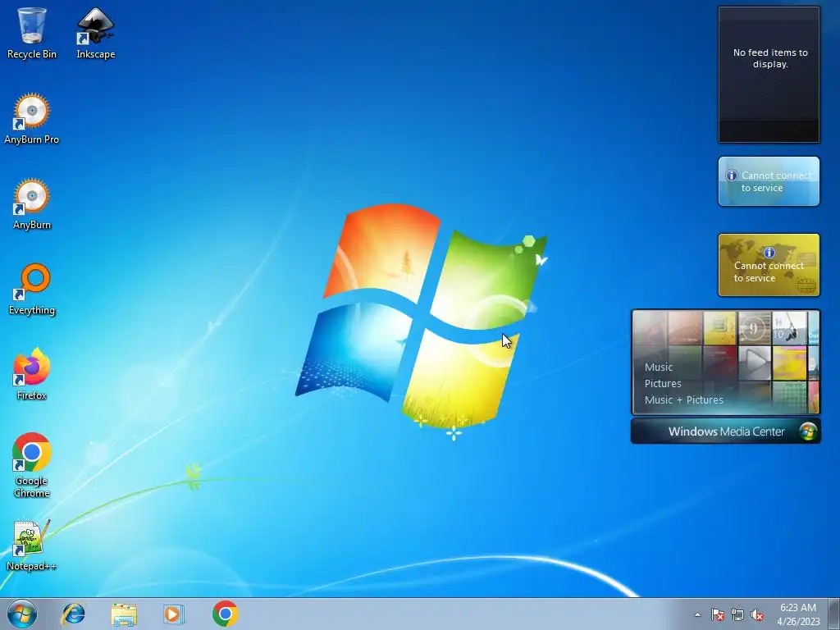Open the Windows Media Center bar

coord(725,431)
